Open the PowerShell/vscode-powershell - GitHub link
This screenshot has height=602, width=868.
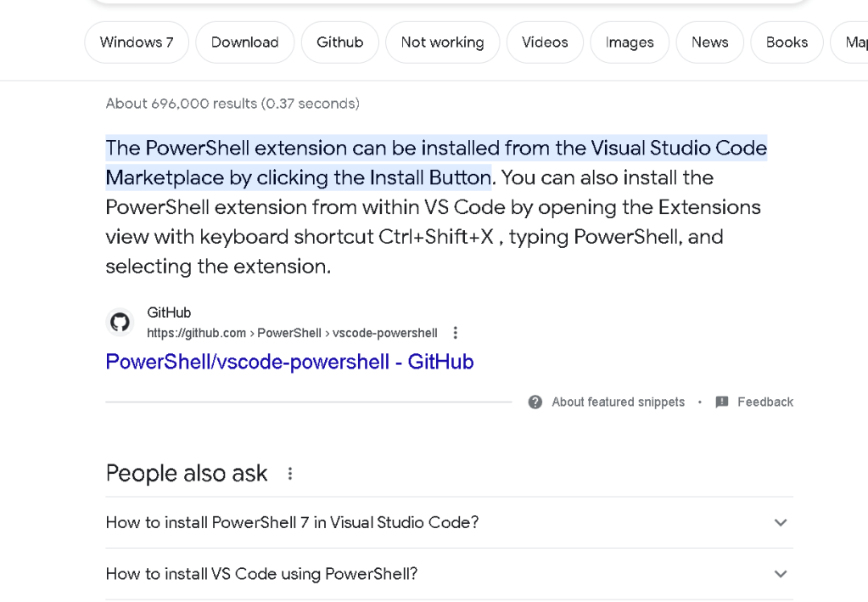coord(289,362)
